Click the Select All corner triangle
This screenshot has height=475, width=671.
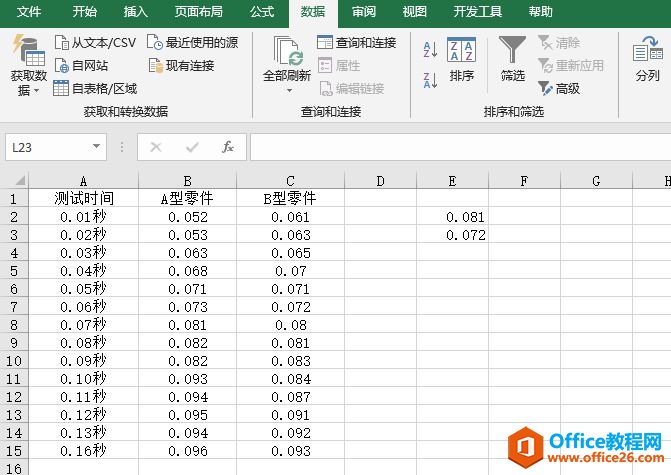tap(18, 180)
